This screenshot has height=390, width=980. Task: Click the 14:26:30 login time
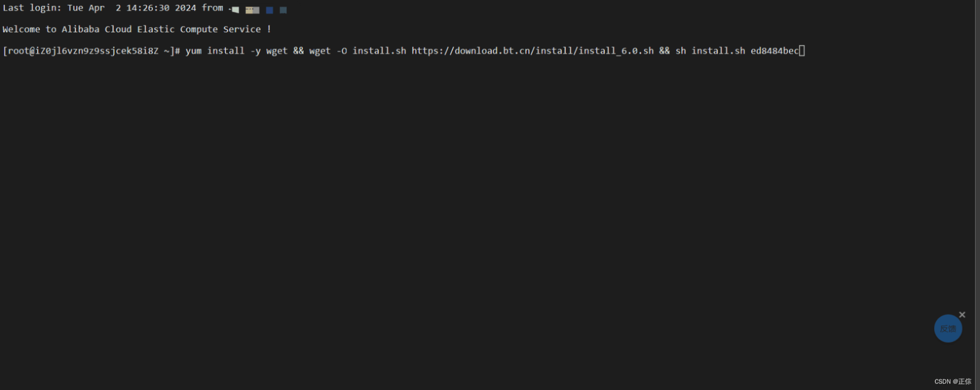tap(147, 8)
